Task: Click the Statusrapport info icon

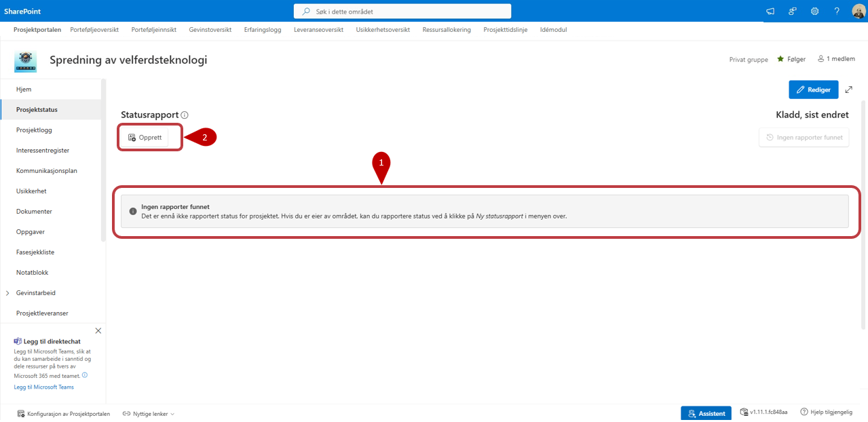Action: [x=185, y=115]
